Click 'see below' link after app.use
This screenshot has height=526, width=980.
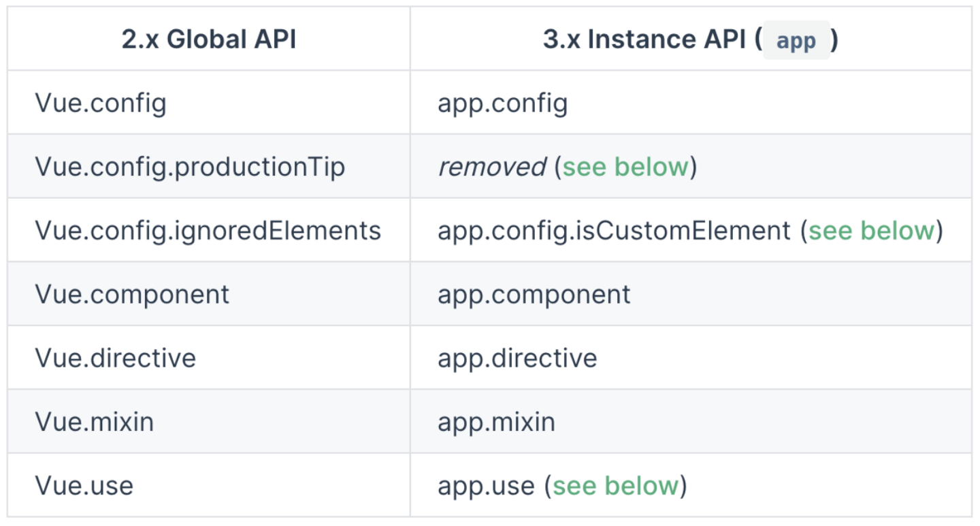pyautogui.click(x=615, y=486)
